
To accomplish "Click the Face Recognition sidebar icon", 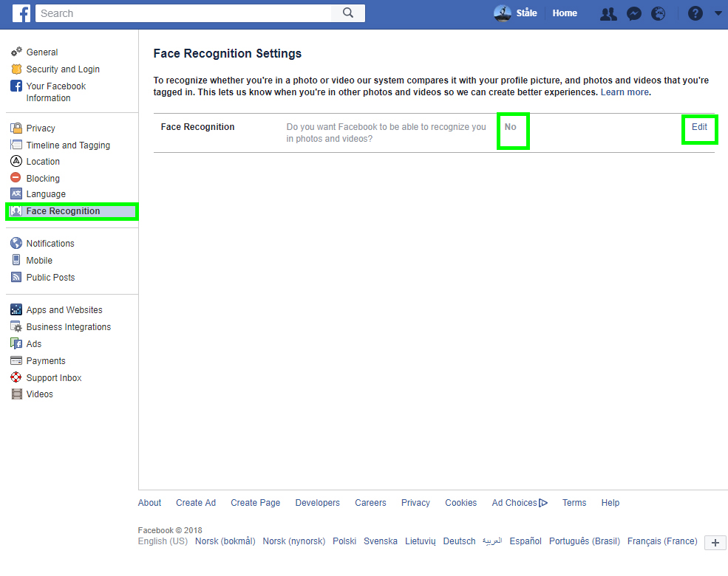I will [x=16, y=211].
